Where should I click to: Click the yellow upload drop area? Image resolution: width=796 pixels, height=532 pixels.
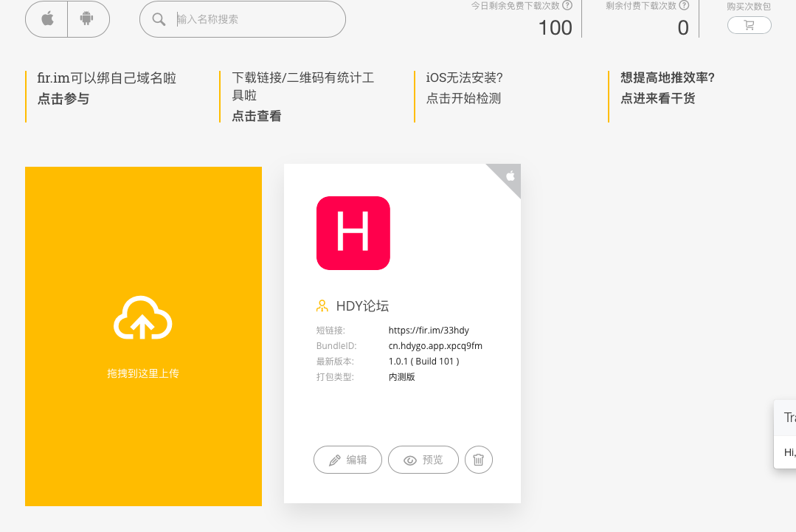(x=143, y=428)
